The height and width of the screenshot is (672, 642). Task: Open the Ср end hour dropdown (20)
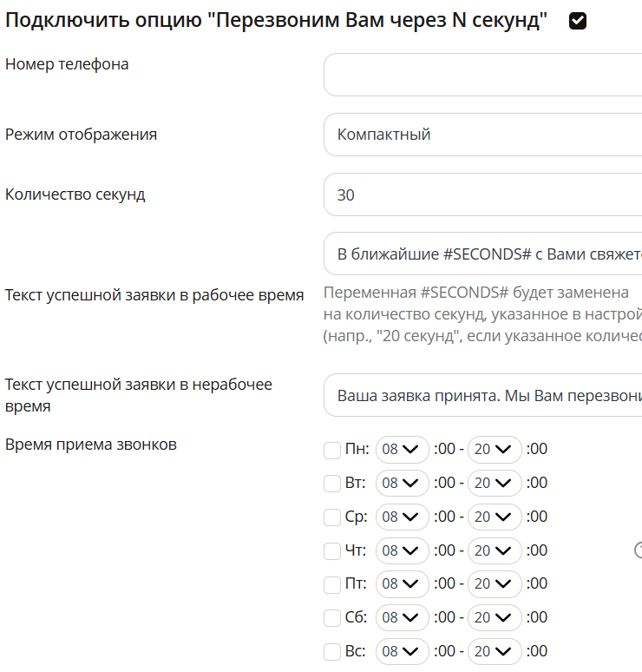click(495, 517)
